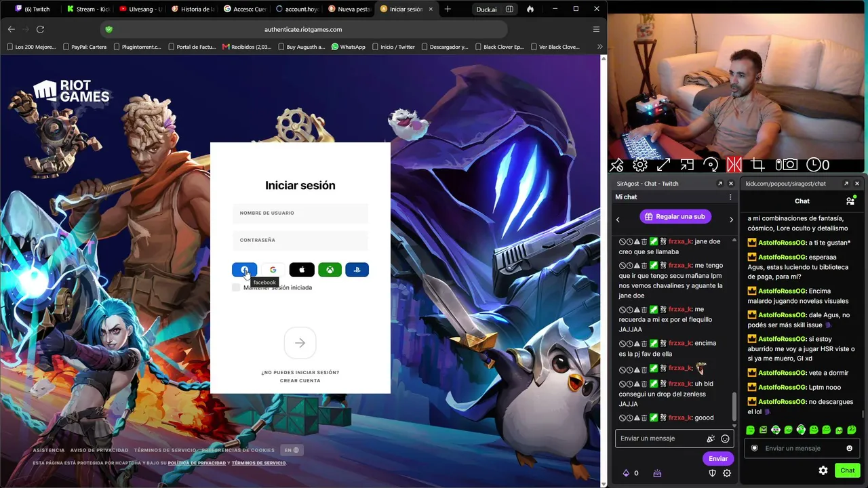Expand the bookmarks overflow chevron
The image size is (868, 488).
point(599,47)
